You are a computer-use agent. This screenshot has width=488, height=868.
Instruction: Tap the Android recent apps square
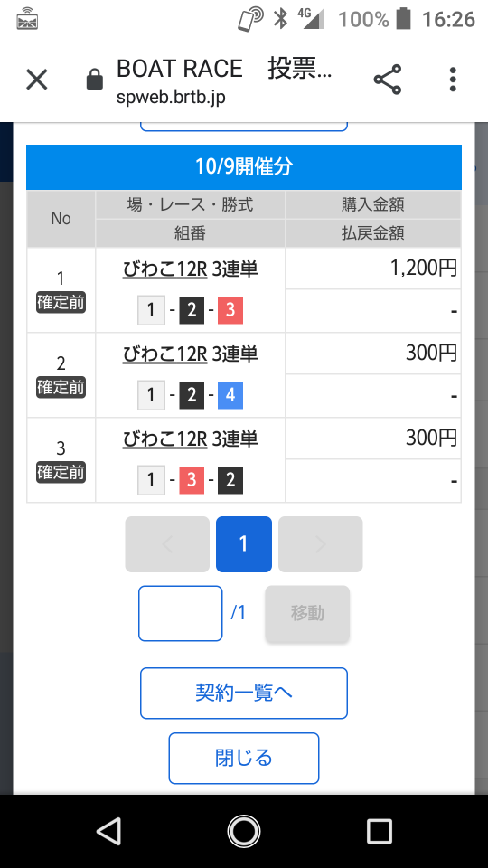[379, 832]
